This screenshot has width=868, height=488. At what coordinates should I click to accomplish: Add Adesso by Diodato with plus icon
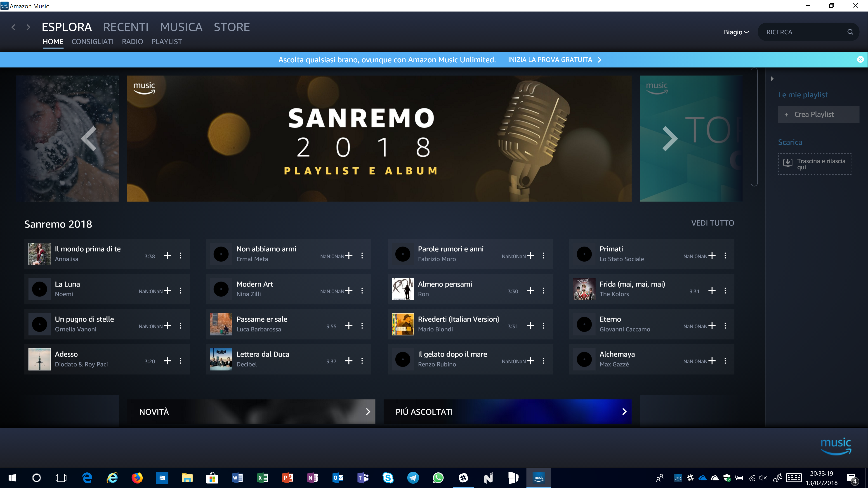tap(167, 361)
